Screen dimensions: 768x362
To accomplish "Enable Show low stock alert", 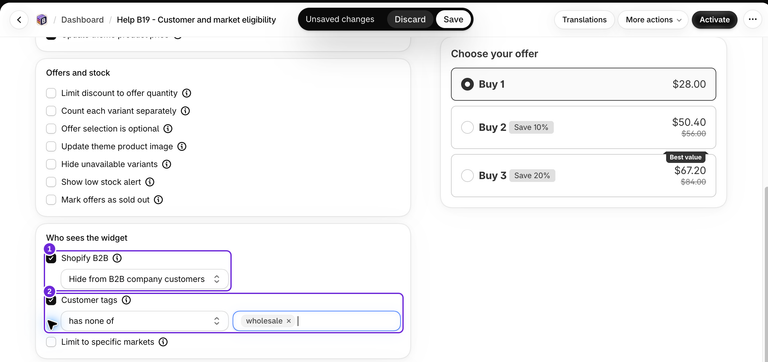I will coord(51,182).
